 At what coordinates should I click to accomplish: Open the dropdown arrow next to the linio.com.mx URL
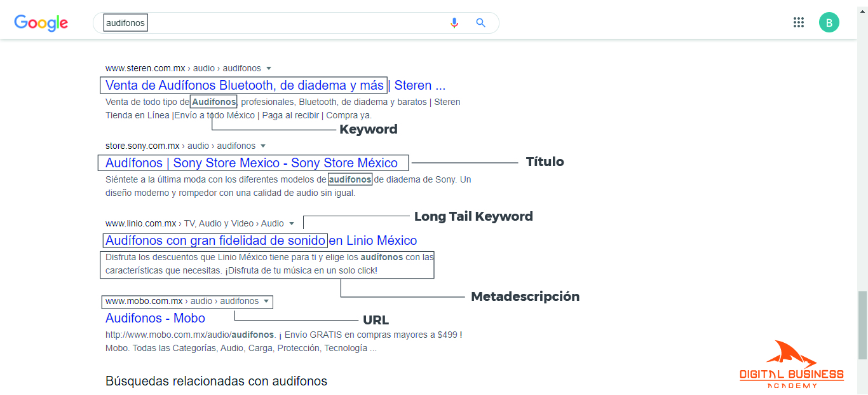click(x=292, y=224)
